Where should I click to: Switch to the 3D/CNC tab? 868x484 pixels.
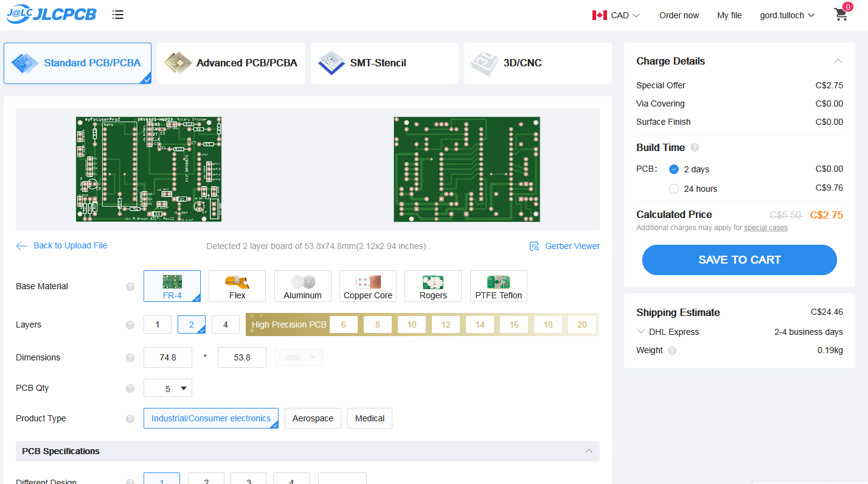pos(538,63)
